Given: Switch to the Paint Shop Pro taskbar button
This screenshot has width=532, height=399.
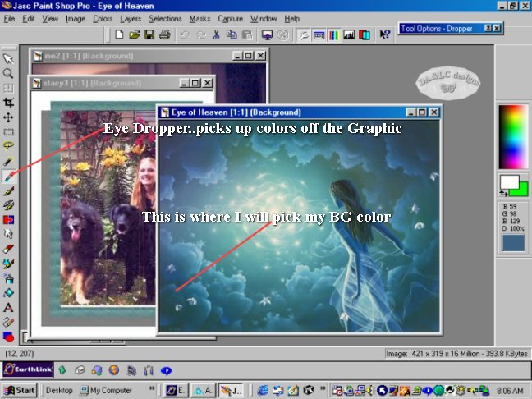Looking at the screenshot, I should 231,391.
